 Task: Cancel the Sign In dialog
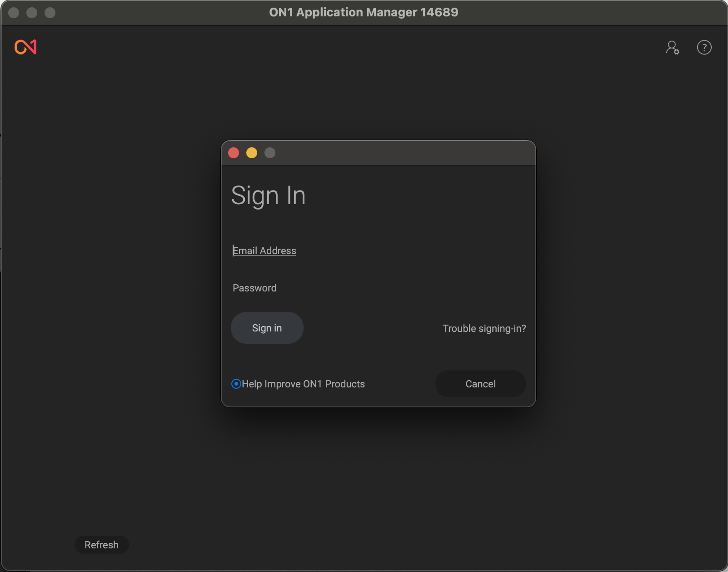pyautogui.click(x=480, y=384)
